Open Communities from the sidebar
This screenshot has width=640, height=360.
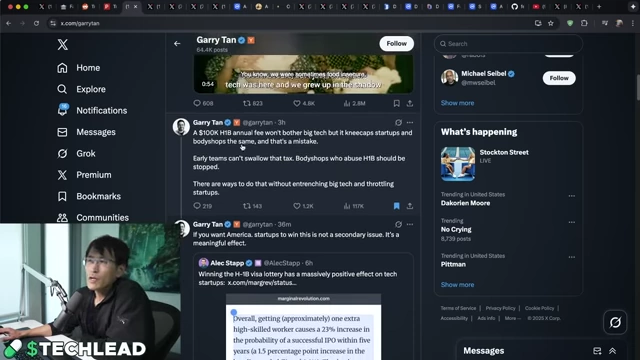[x=93, y=218]
